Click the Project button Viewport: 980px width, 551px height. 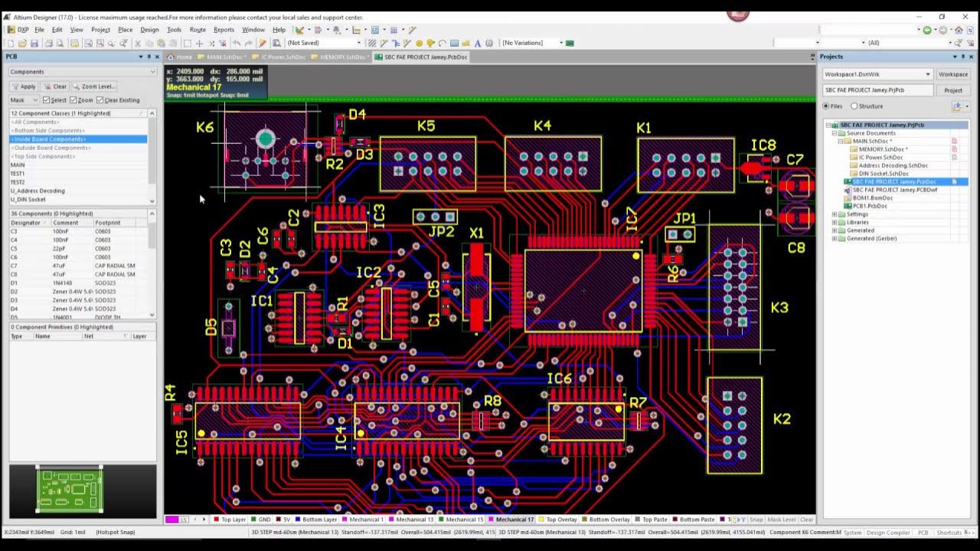953,90
